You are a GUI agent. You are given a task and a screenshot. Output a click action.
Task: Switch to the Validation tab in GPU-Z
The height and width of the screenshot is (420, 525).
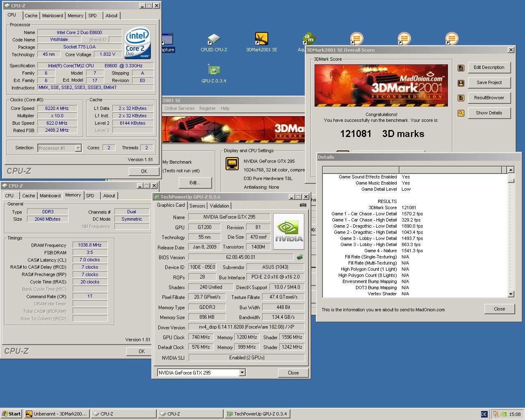tap(219, 206)
